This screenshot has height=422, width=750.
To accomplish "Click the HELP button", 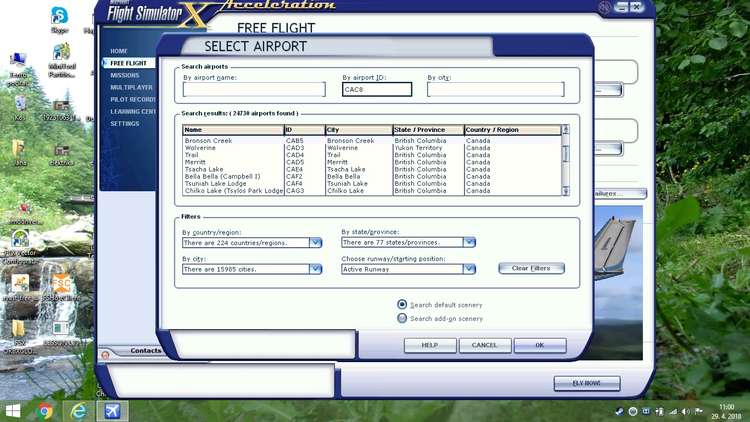I will [x=430, y=345].
